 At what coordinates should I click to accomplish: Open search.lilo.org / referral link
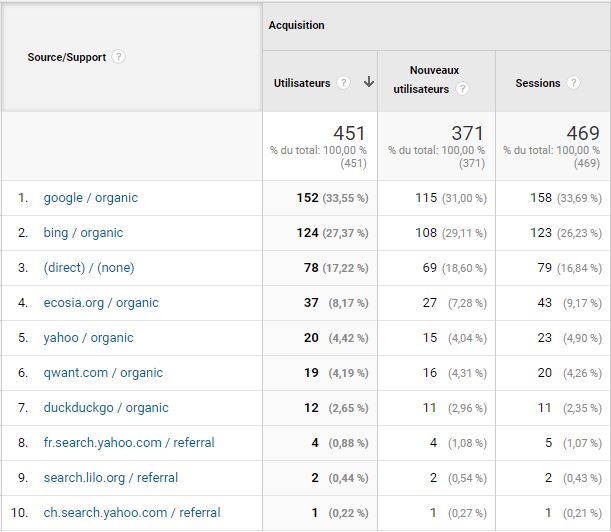pyautogui.click(x=111, y=478)
